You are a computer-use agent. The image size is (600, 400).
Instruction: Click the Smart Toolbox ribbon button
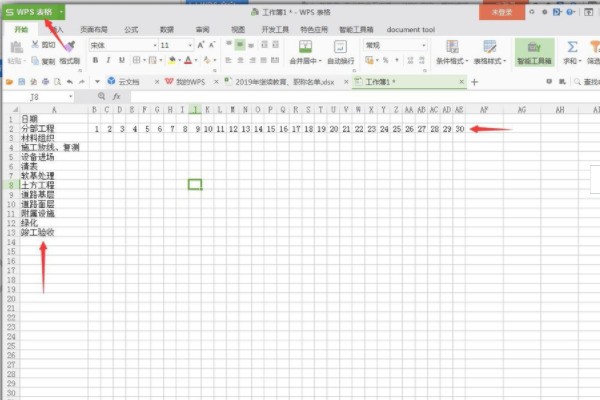pos(534,52)
